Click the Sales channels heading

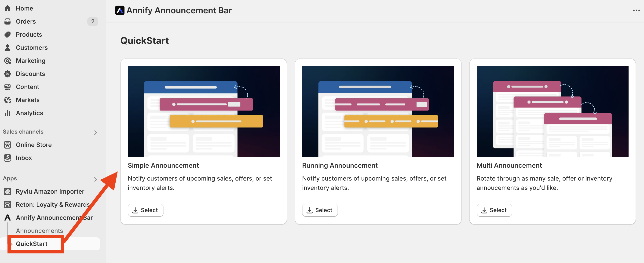23,131
